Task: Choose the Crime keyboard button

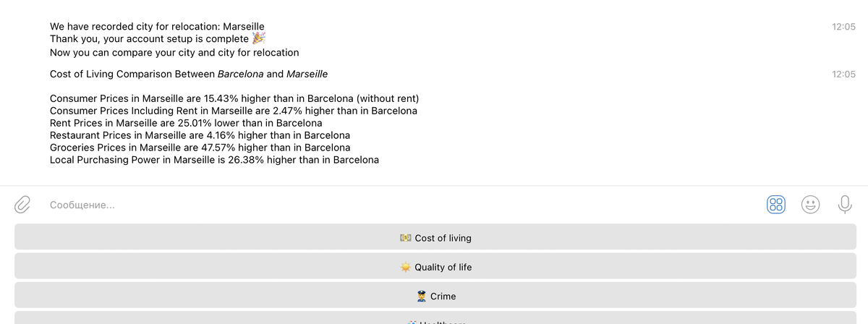Action: (435, 296)
